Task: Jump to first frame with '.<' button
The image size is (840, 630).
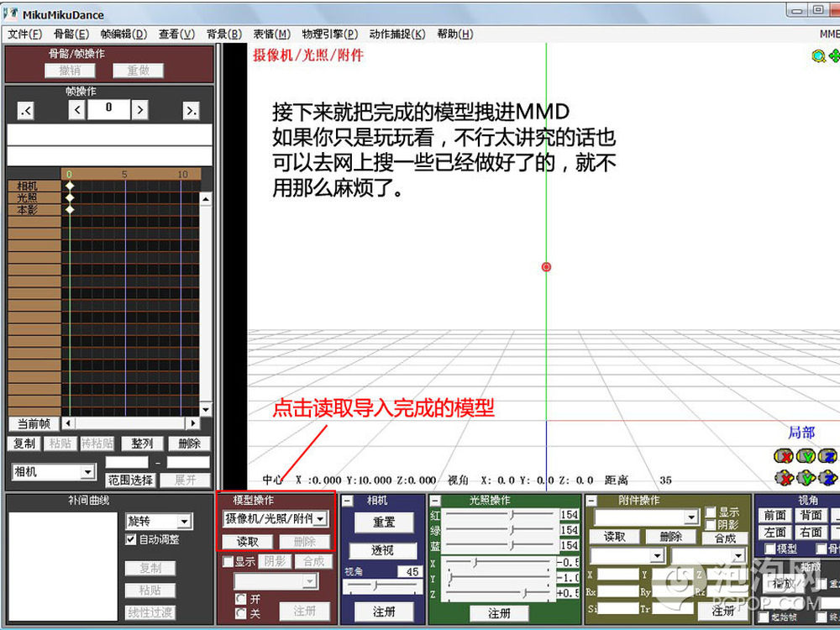Action: (26, 110)
